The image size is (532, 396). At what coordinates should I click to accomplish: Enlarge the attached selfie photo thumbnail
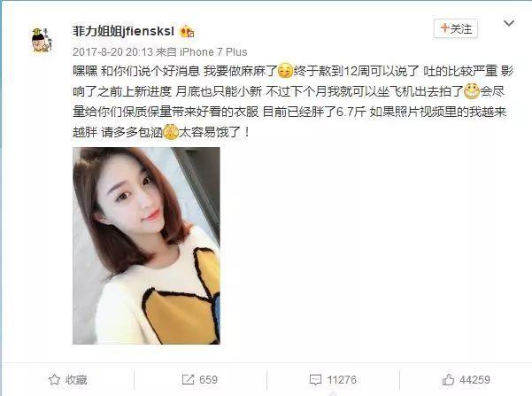[x=146, y=246]
